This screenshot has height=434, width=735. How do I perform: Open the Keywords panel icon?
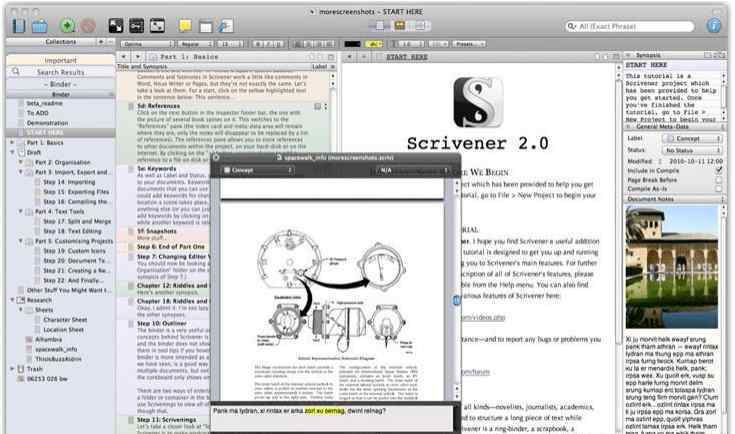coord(136,25)
